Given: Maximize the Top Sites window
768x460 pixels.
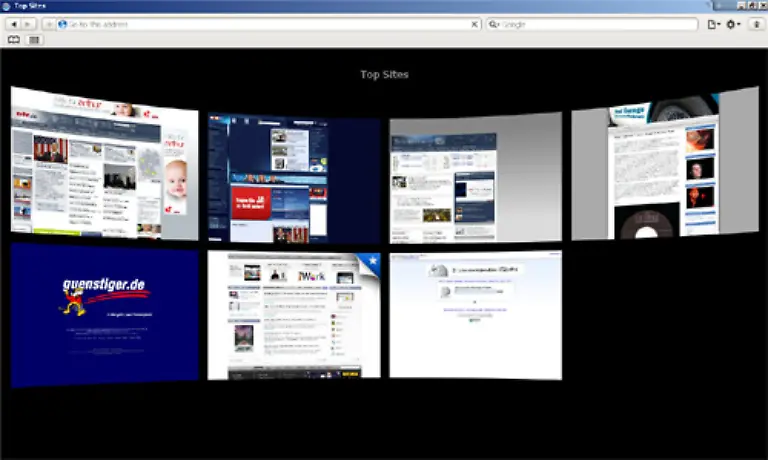Looking at the screenshot, I should [752, 5].
